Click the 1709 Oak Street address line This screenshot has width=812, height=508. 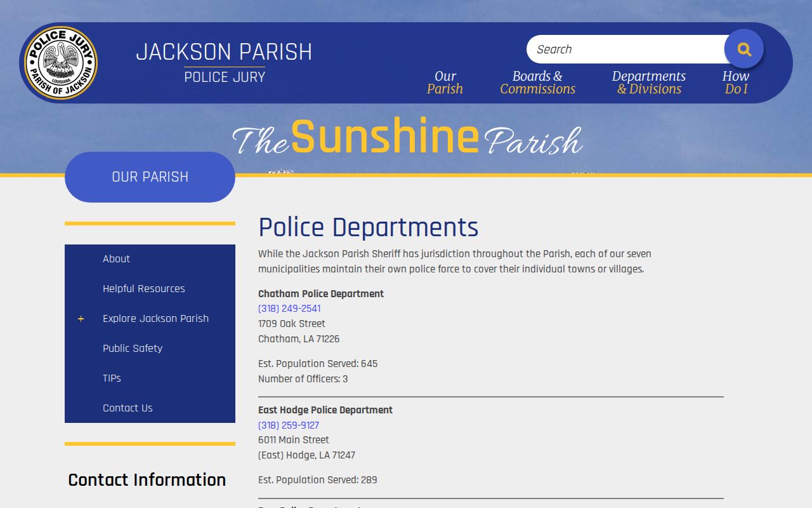tap(292, 324)
